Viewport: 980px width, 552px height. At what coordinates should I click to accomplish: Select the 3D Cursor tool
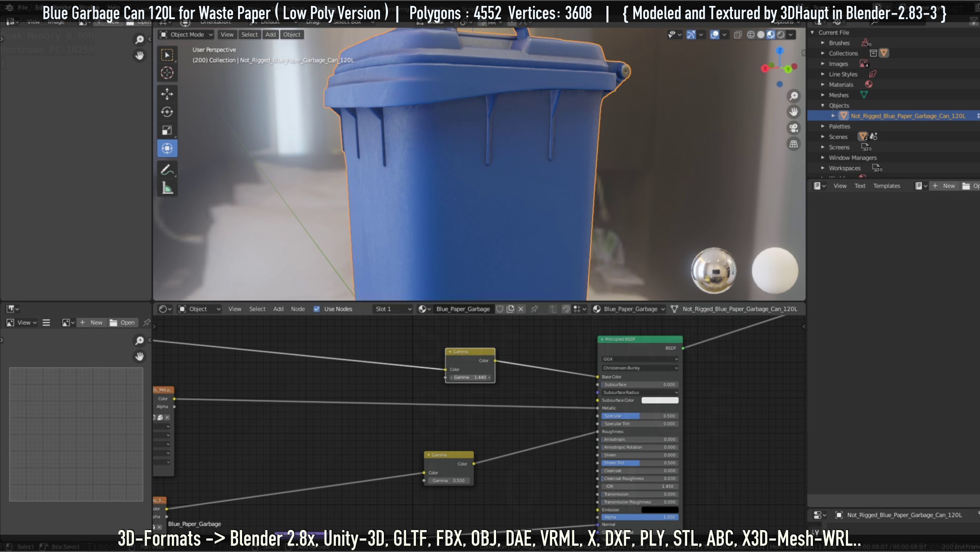tap(167, 73)
